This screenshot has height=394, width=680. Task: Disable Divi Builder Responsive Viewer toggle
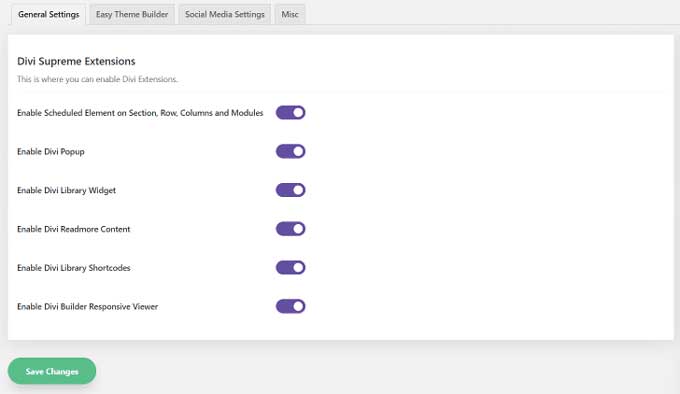click(x=291, y=306)
